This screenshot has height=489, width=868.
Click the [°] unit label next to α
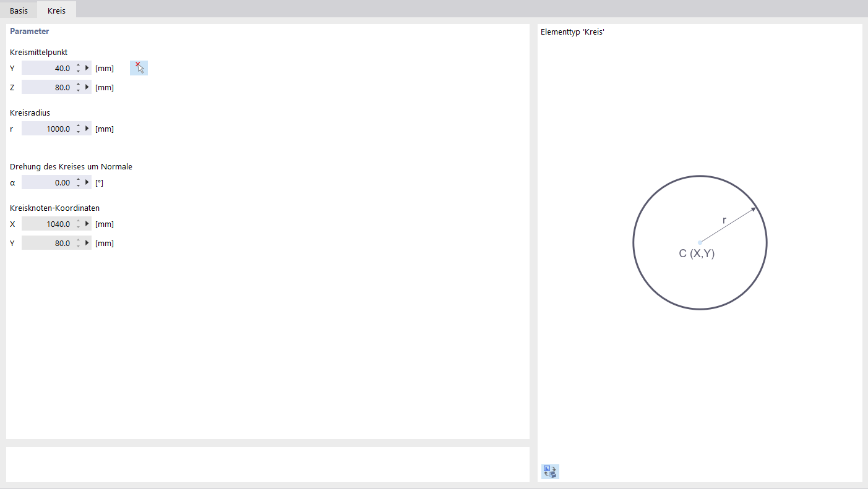click(99, 183)
